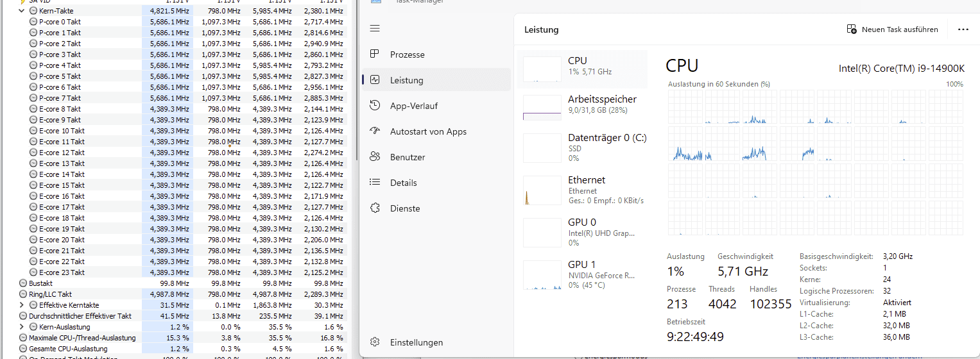Select the Benutzer users icon

[375, 157]
